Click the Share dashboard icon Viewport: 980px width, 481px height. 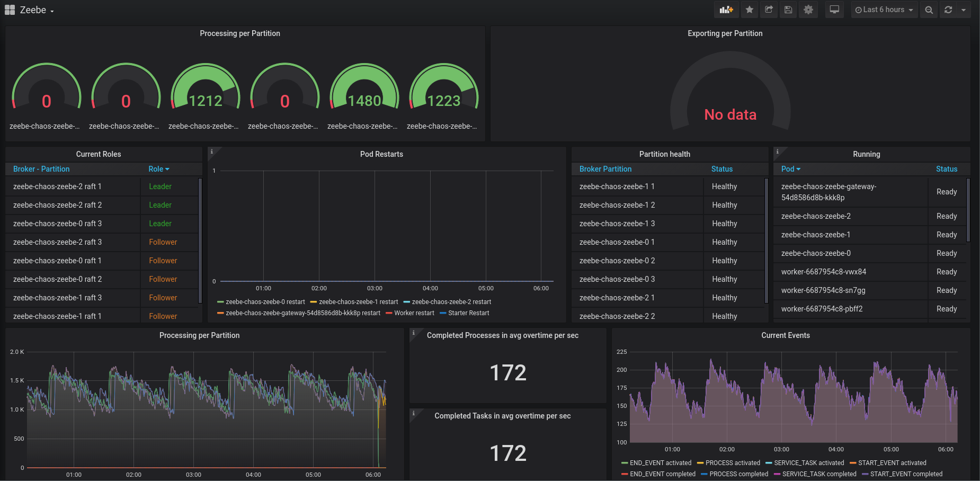pos(769,10)
